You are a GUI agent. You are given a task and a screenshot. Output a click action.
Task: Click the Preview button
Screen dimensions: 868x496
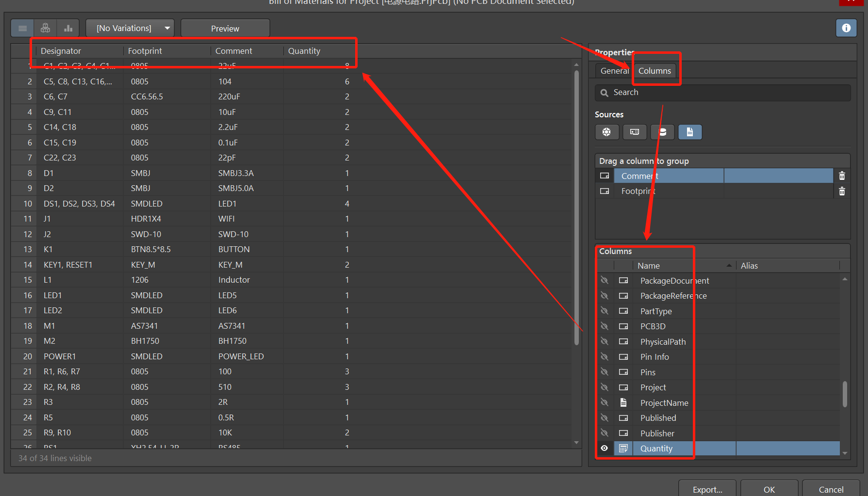[x=225, y=28]
